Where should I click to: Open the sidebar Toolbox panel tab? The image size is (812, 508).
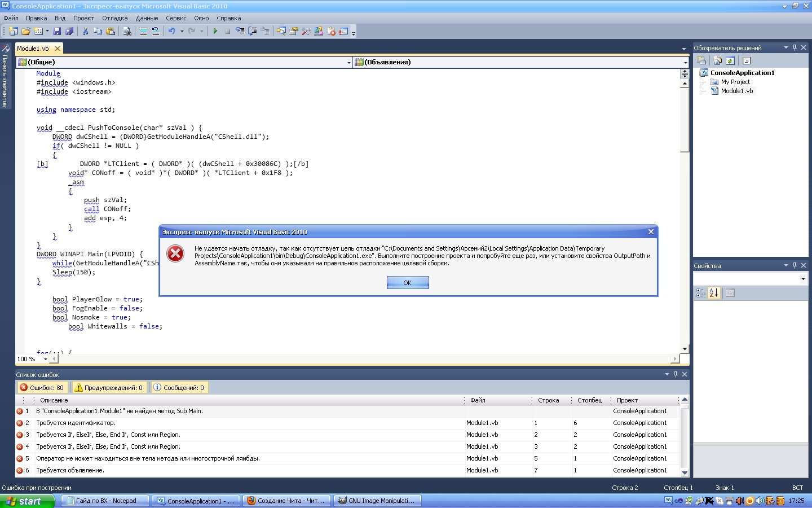click(5, 76)
